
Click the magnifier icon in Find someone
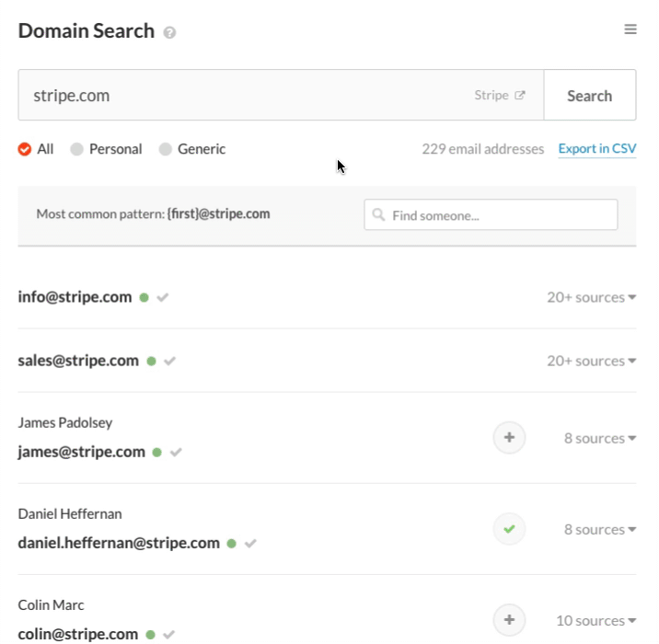(x=378, y=214)
